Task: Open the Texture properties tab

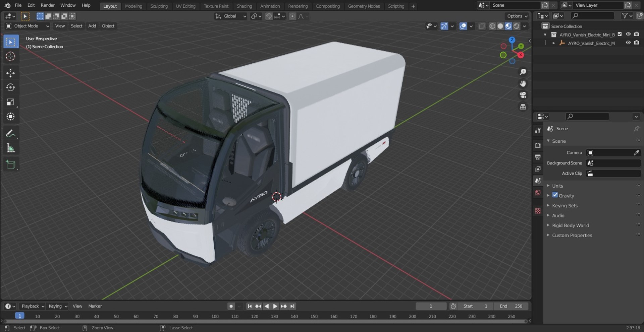Action: [538, 211]
